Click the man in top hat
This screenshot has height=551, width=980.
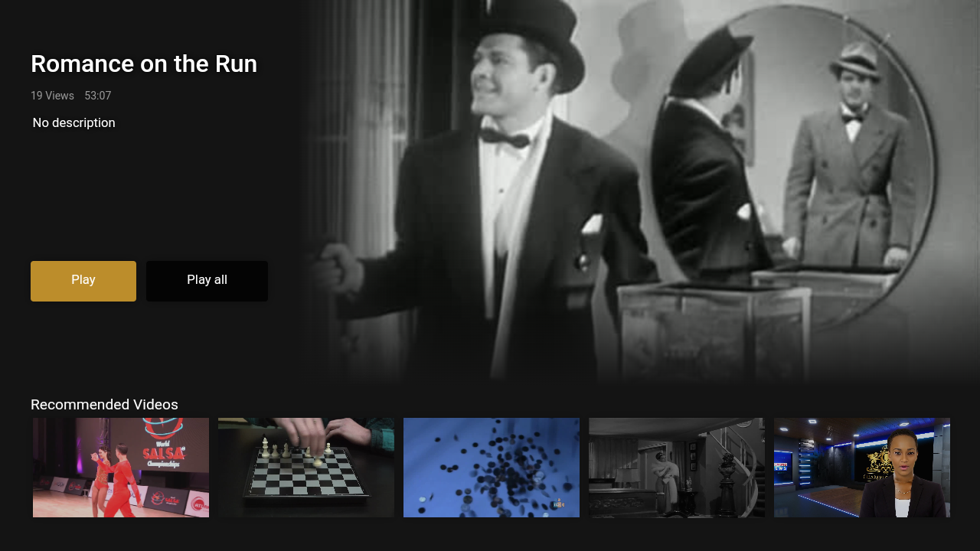(490, 191)
